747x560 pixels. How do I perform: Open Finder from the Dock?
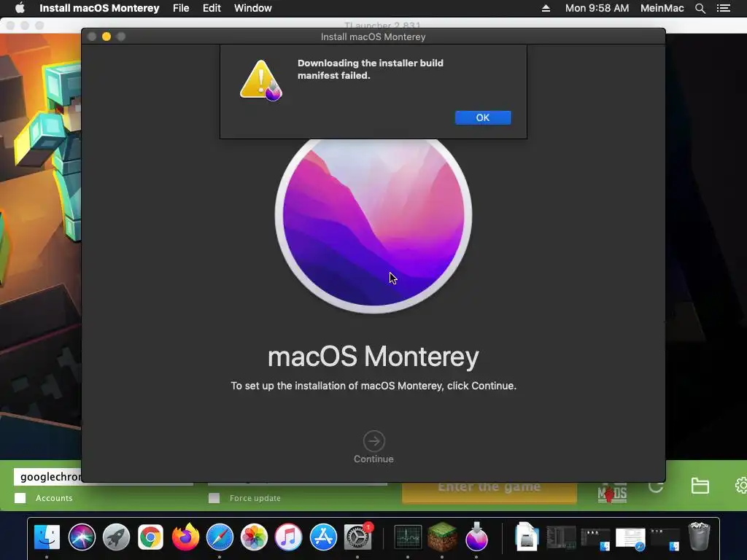pyautogui.click(x=47, y=537)
